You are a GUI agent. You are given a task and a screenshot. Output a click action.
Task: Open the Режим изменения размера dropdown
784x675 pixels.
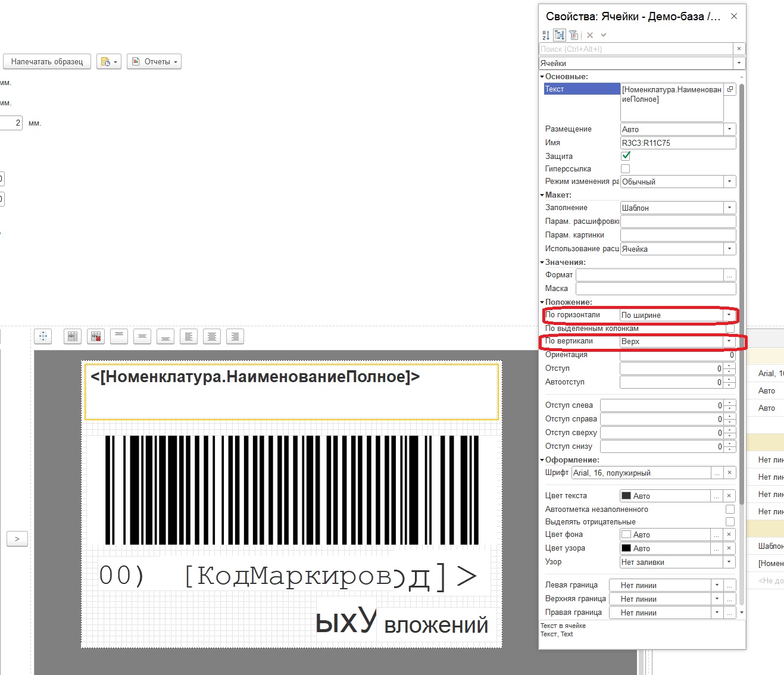click(x=730, y=182)
